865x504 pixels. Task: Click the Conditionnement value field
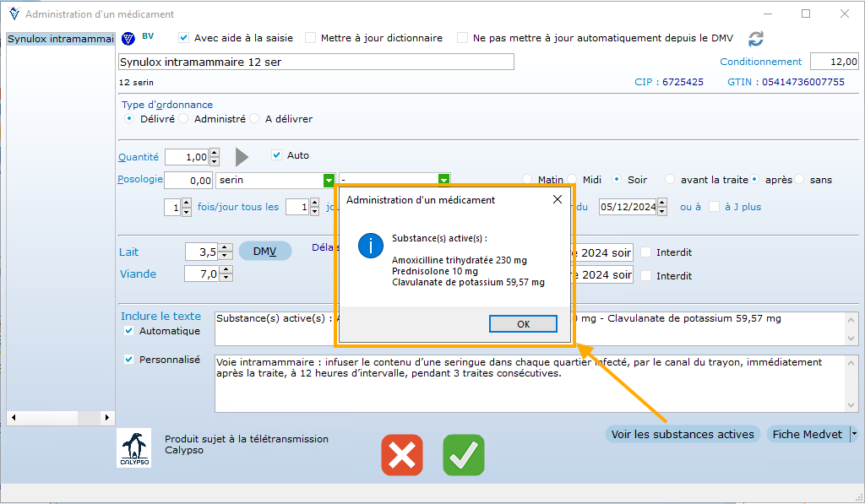pyautogui.click(x=834, y=62)
